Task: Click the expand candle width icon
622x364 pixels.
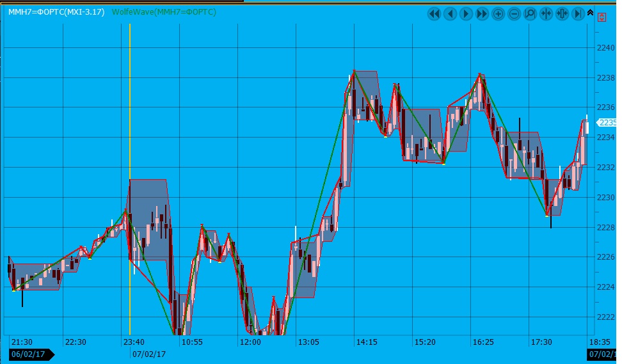Action: tap(562, 13)
